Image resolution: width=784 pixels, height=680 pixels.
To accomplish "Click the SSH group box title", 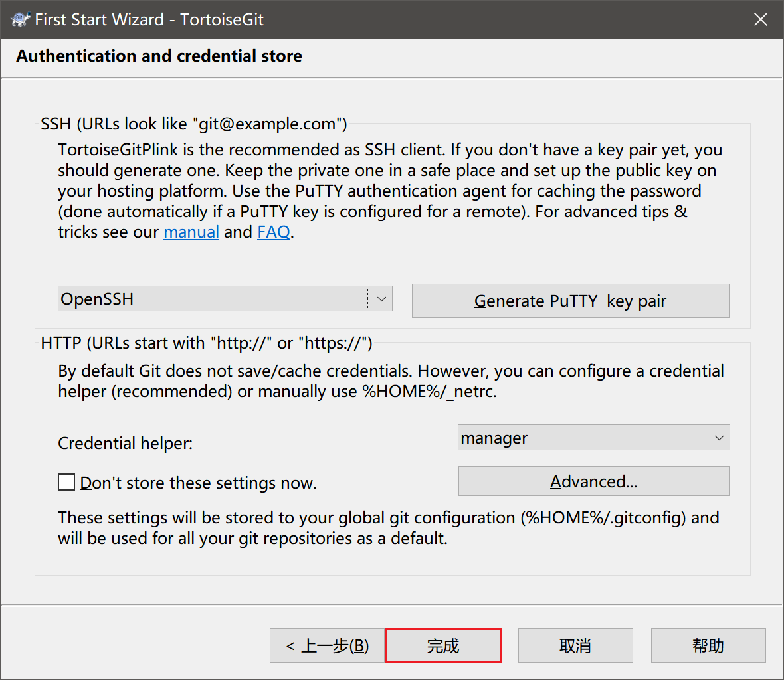I will pyautogui.click(x=193, y=124).
